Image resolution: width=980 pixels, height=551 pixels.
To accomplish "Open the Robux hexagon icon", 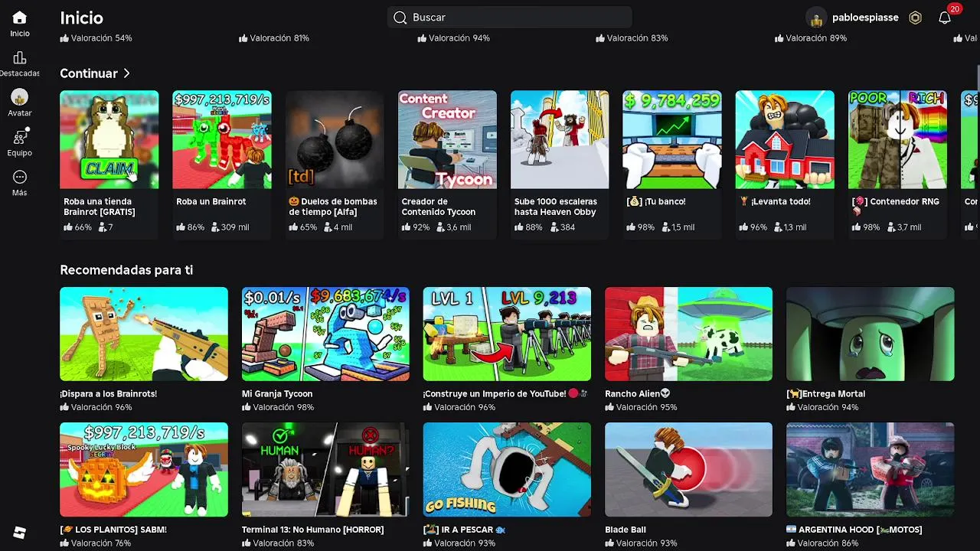I will pyautogui.click(x=915, y=18).
